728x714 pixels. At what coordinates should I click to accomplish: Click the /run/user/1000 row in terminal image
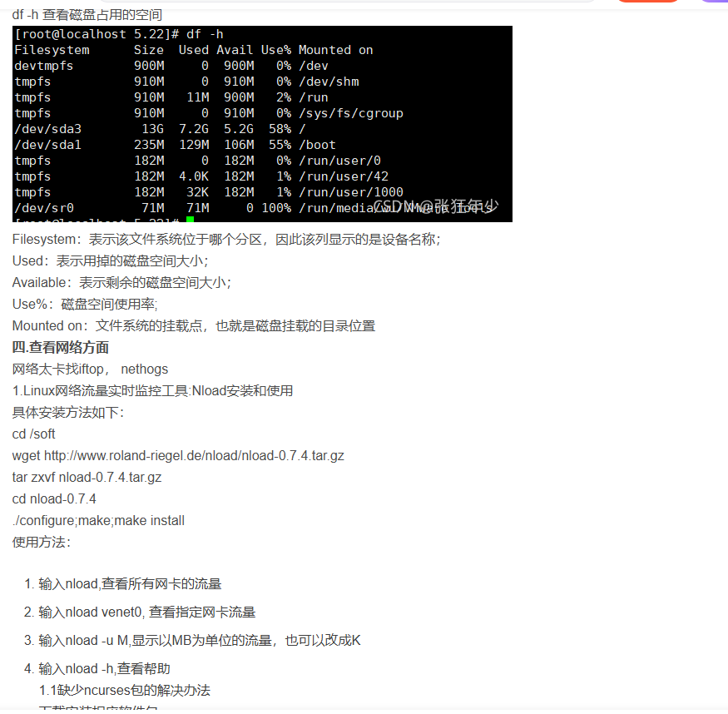[209, 192]
